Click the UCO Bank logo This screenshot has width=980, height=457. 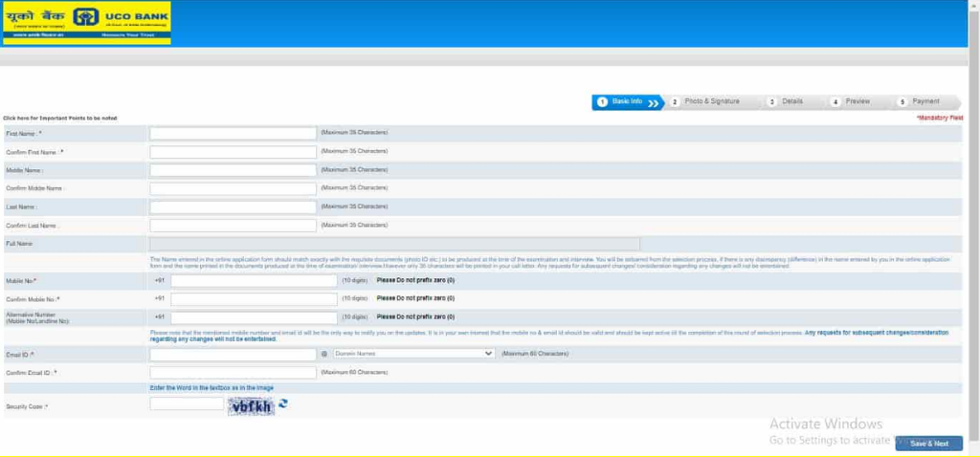point(86,23)
